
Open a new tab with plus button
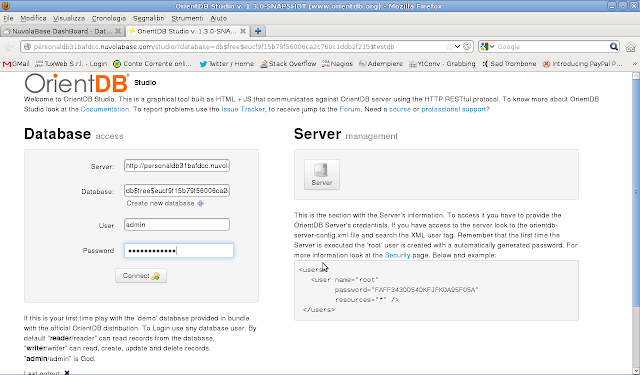click(258, 31)
